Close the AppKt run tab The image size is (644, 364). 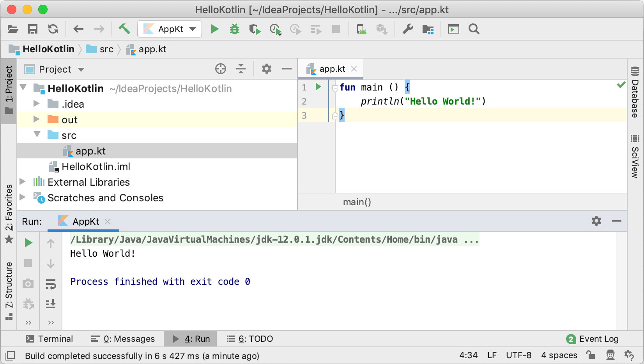[x=108, y=222]
